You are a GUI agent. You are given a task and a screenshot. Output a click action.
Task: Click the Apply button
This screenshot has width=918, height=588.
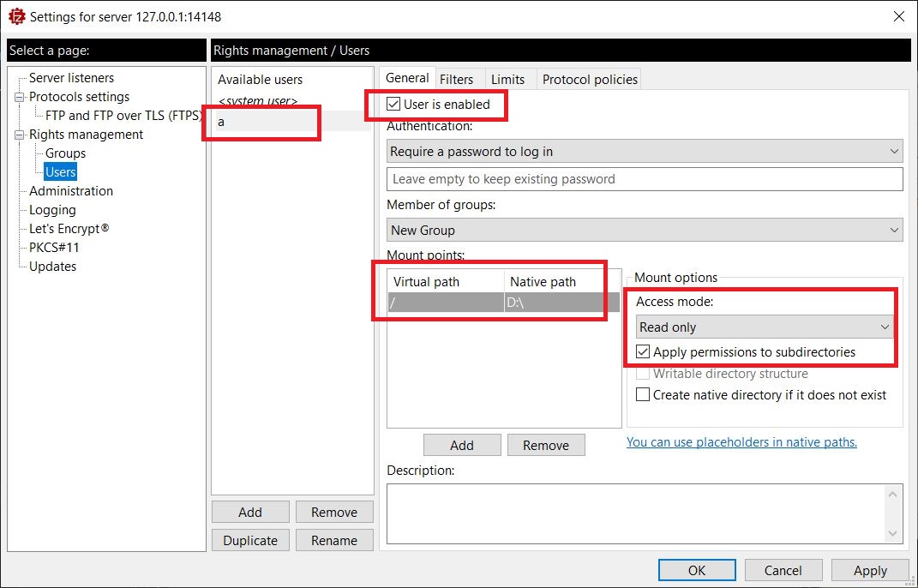(x=870, y=571)
